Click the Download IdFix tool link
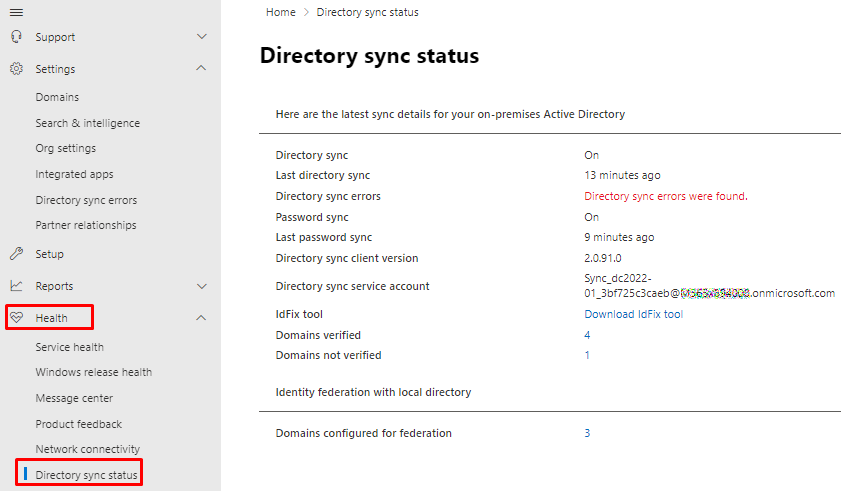This screenshot has width=841, height=491. pos(633,314)
